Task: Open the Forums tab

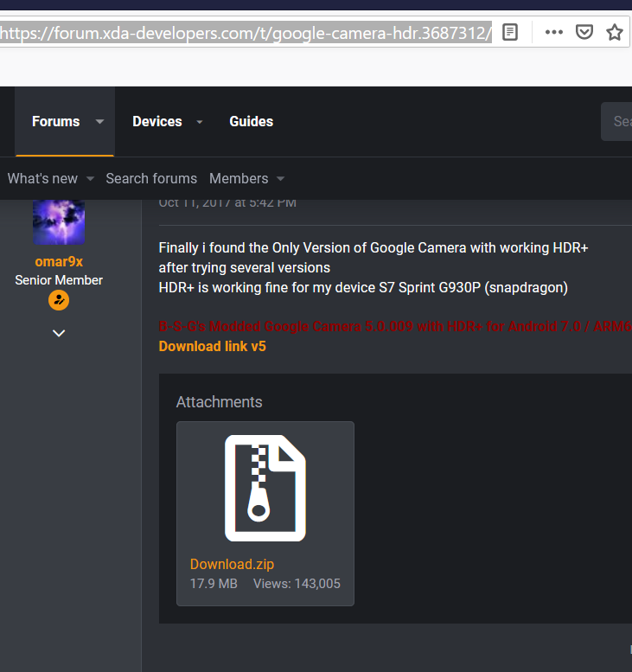Action: pyautogui.click(x=55, y=121)
